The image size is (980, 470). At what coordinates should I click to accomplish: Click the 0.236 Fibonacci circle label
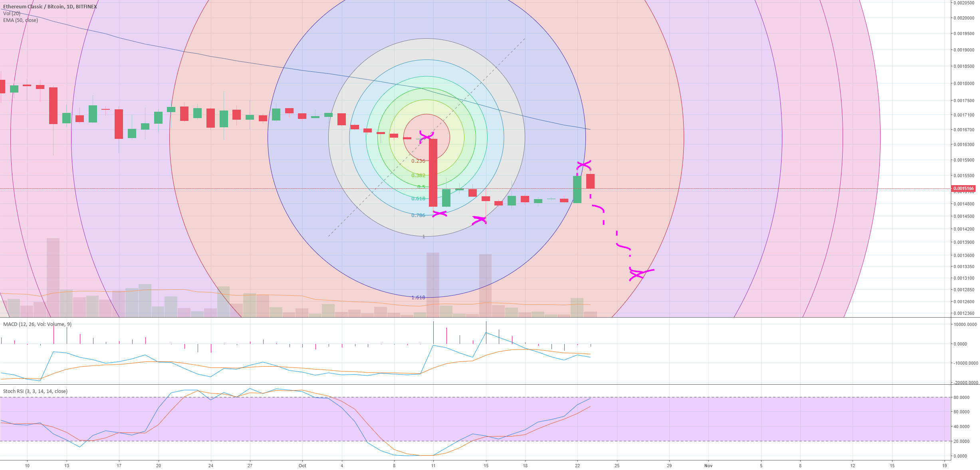pos(418,161)
